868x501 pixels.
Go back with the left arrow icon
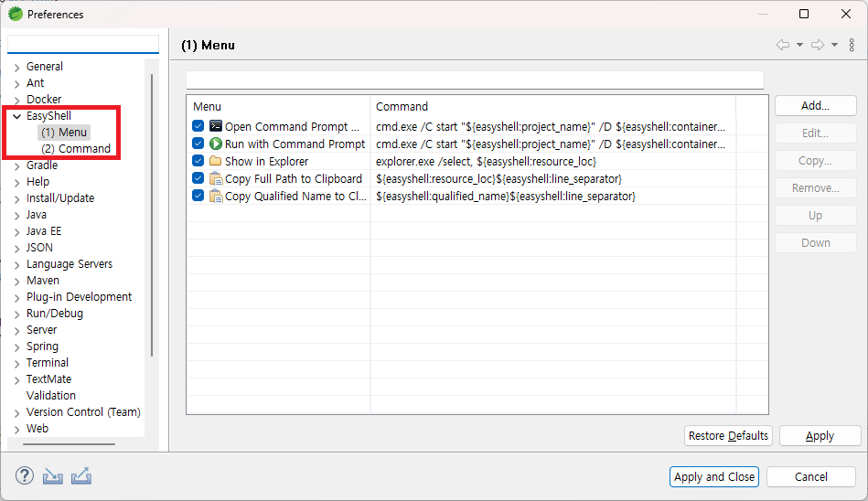click(783, 45)
